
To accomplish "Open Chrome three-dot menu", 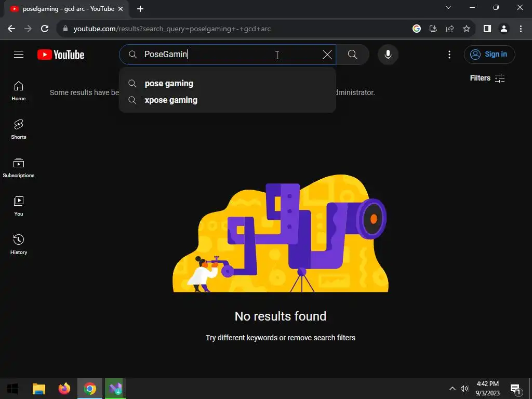I will coord(521,29).
